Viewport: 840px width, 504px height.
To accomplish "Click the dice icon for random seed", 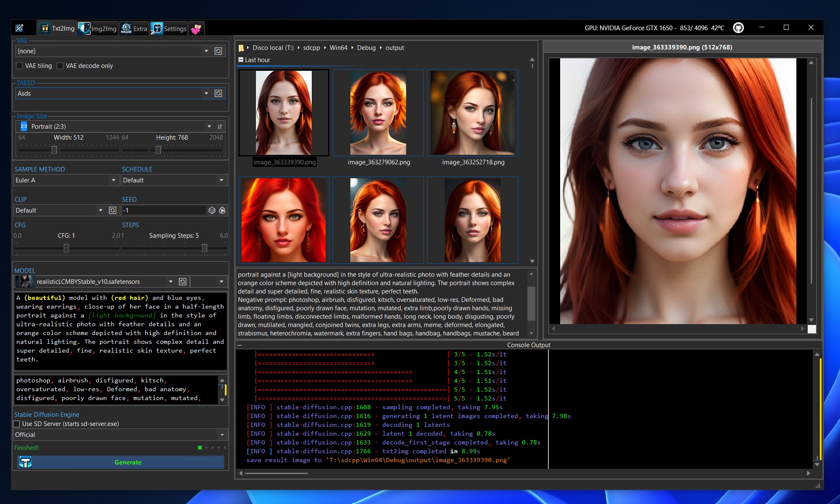I will pos(212,210).
